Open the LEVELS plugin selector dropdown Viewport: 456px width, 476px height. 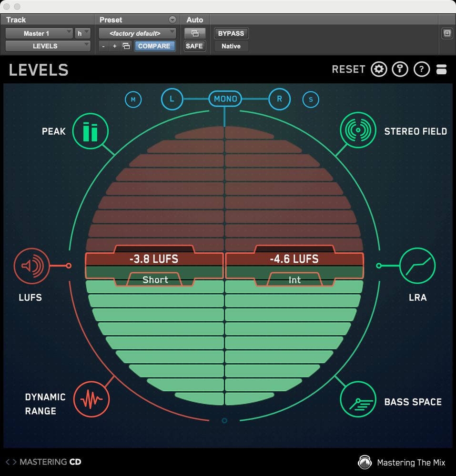coord(48,46)
